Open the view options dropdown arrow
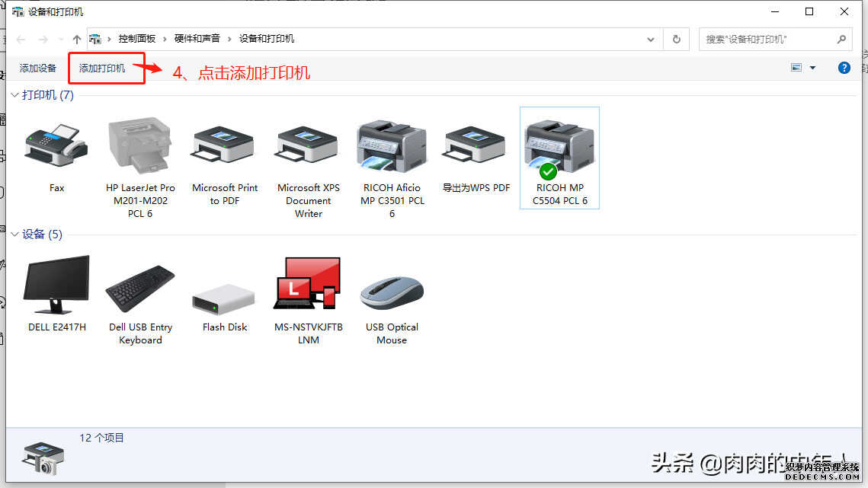Viewport: 868px width, 488px height. coord(812,68)
